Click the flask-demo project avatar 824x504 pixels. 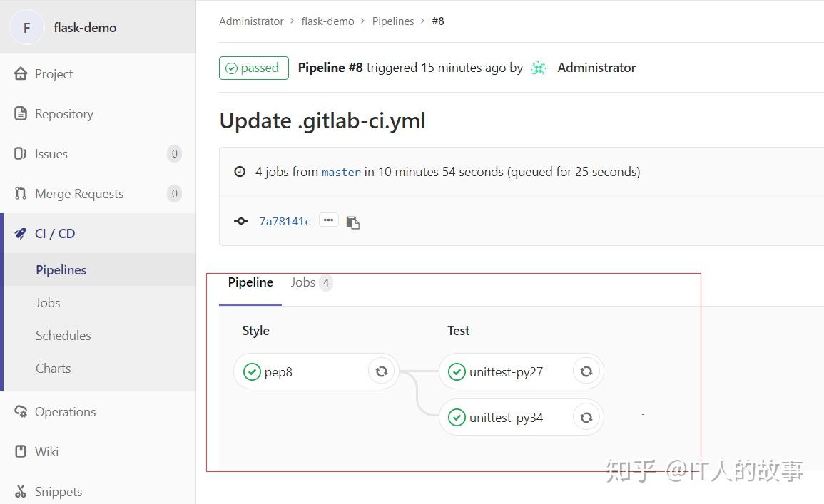(26, 27)
